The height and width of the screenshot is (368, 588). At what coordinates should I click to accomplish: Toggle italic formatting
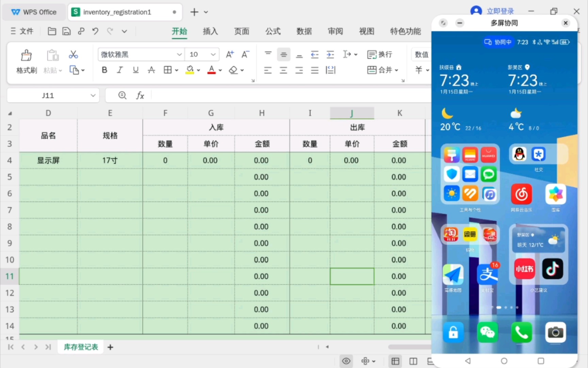point(119,70)
